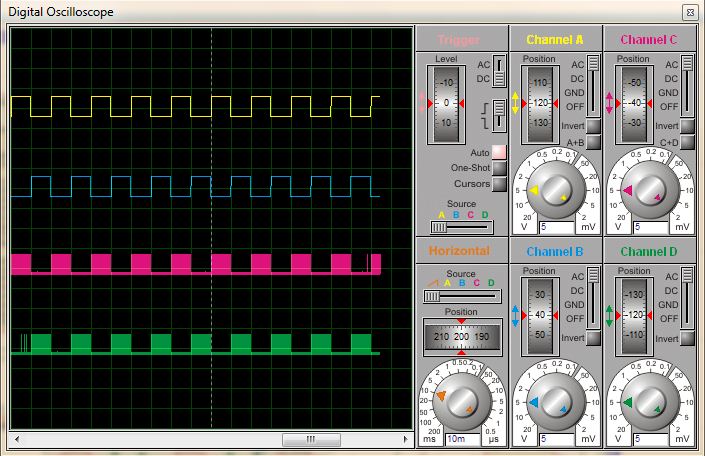
Task: Click the yellow Channel A square wave trace
Action: pyautogui.click(x=195, y=107)
